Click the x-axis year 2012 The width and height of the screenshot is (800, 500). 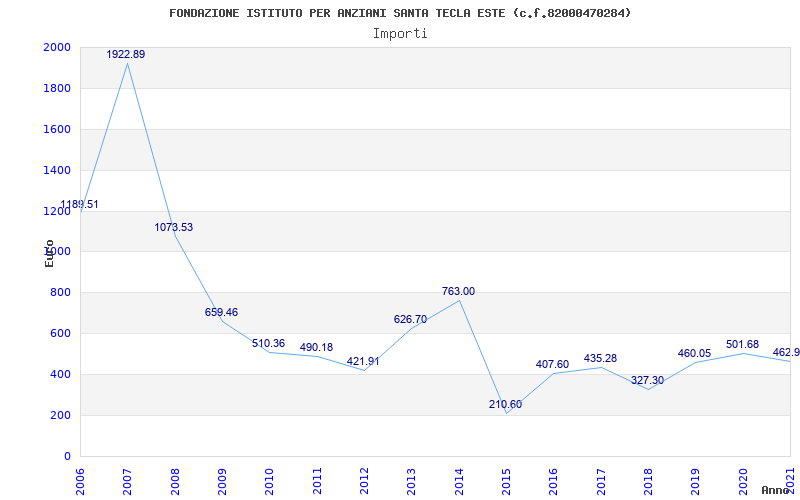point(364,481)
